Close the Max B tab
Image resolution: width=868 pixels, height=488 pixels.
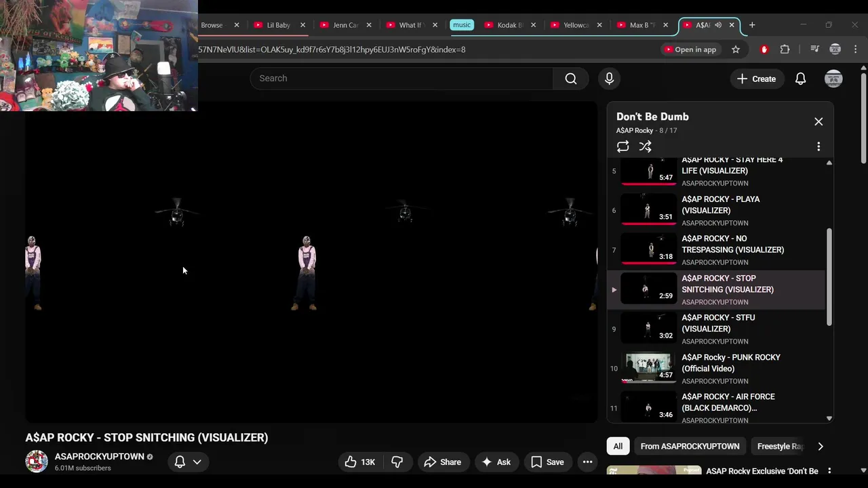click(665, 25)
